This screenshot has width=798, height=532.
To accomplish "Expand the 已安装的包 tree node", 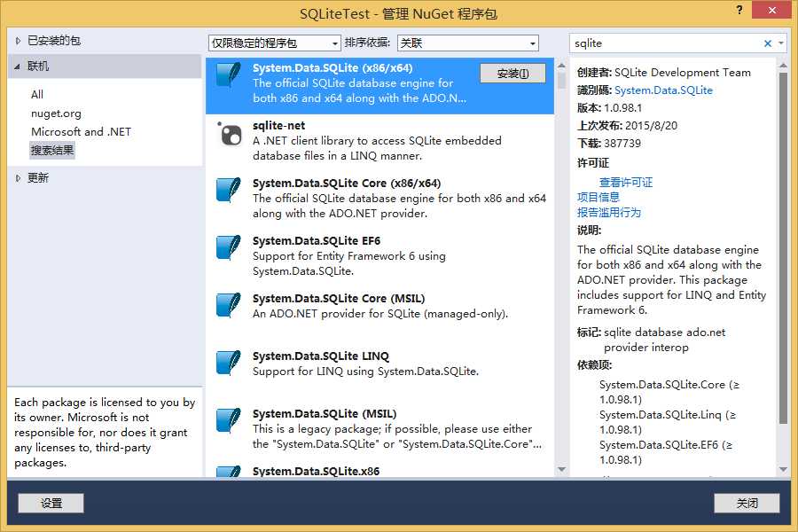I will (x=18, y=41).
